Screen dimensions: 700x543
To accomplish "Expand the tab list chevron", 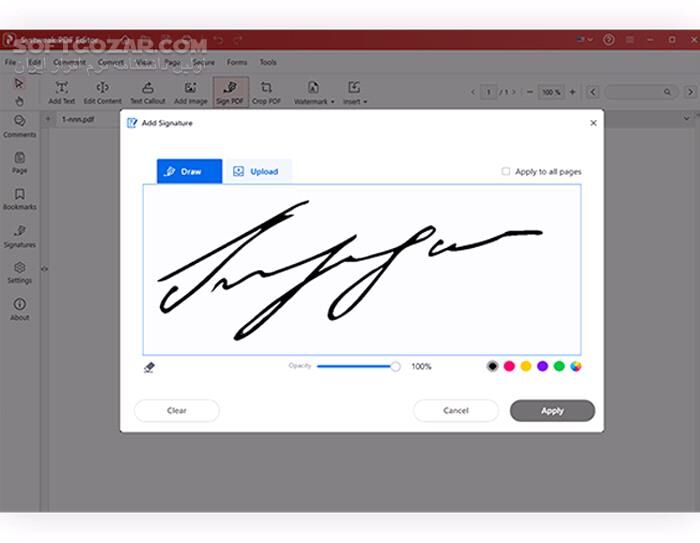I will [x=686, y=118].
